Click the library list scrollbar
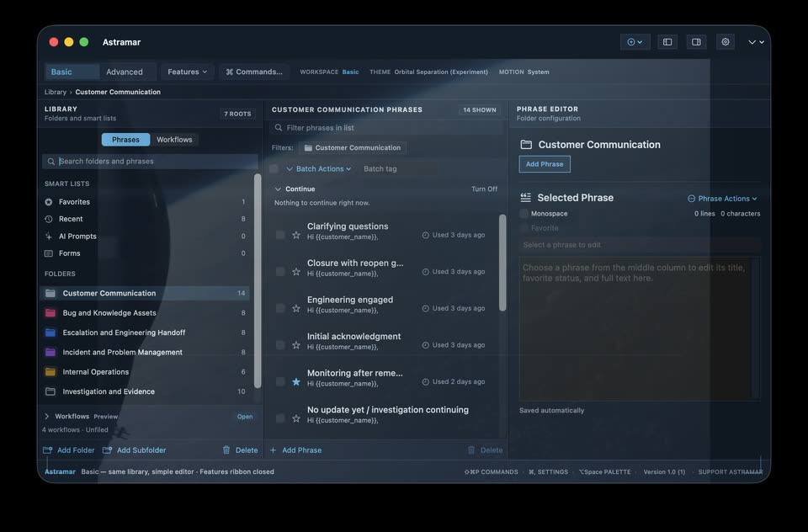 [x=258, y=281]
